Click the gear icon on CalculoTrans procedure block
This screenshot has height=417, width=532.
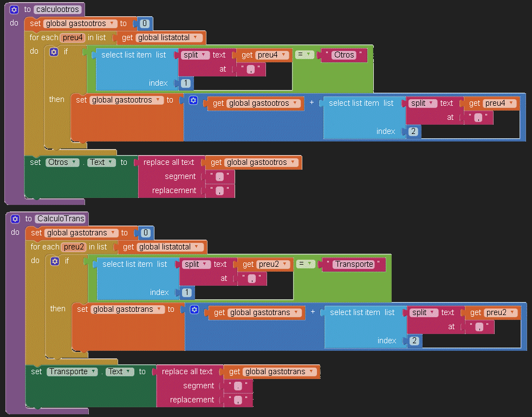tap(15, 219)
